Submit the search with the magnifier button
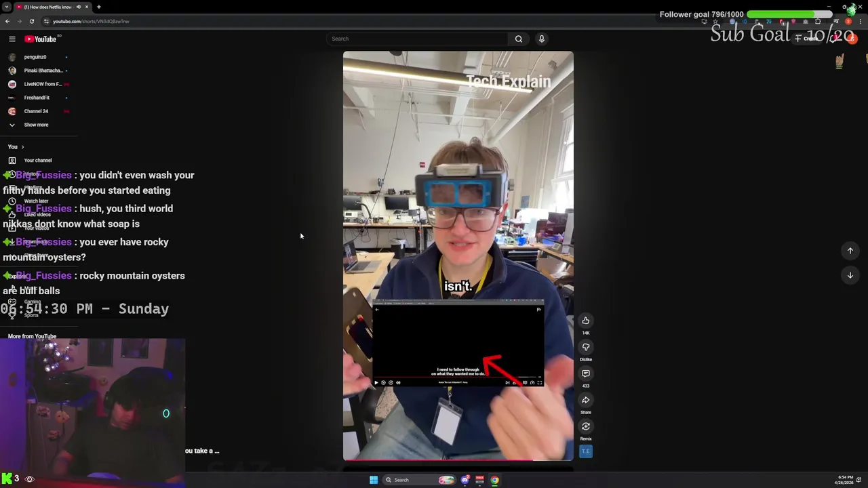The width and height of the screenshot is (868, 488). click(x=519, y=39)
